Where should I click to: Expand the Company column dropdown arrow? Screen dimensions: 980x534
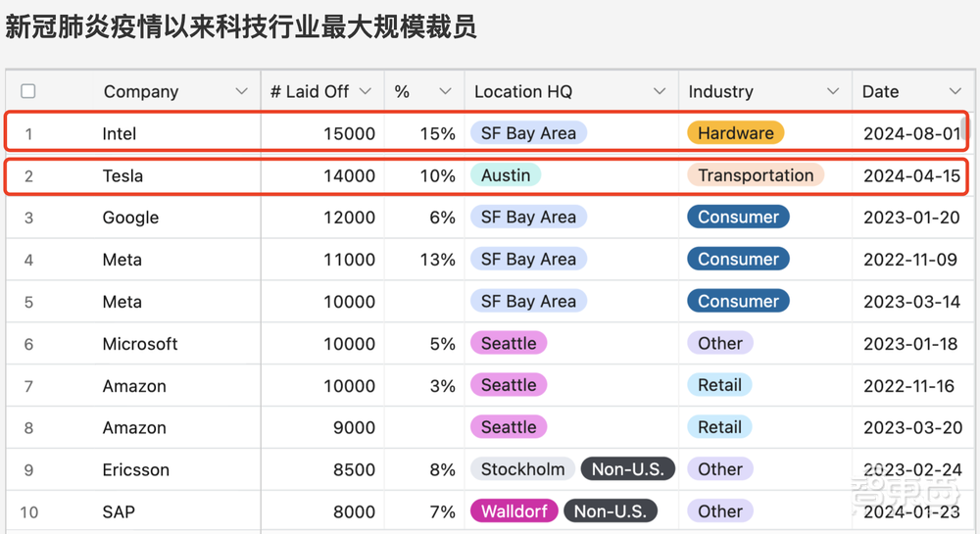241,91
